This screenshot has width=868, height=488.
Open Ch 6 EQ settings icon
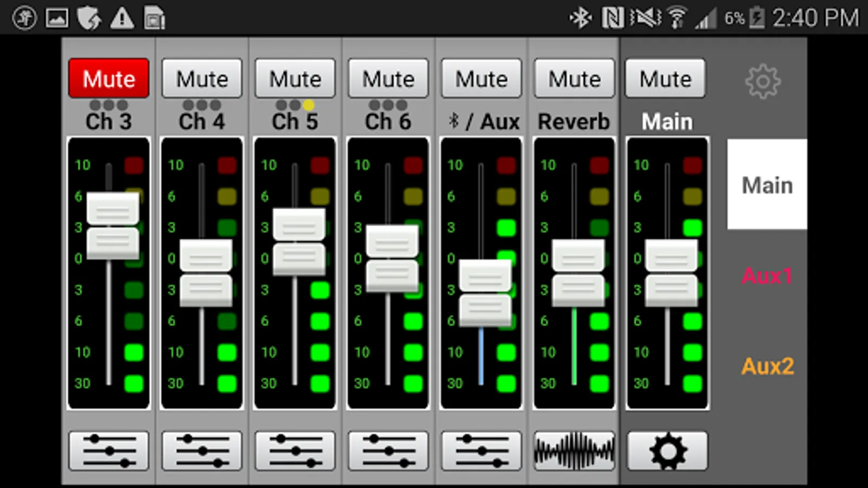[388, 451]
